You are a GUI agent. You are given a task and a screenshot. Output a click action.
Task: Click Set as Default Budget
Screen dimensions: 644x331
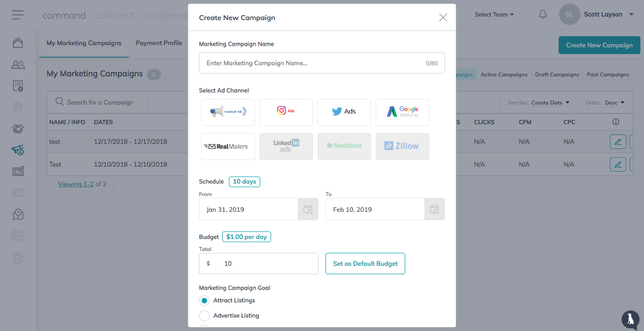(x=365, y=263)
